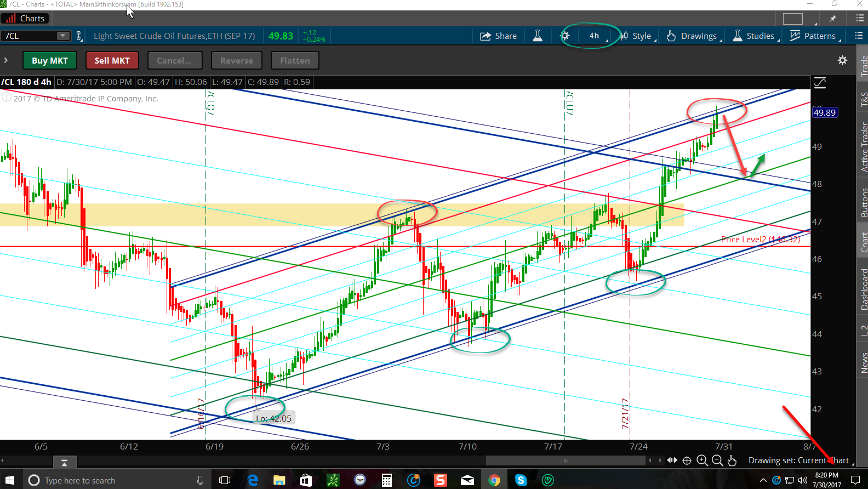This screenshot has height=489, width=868.
Task: Open Snagit from taskbar
Action: click(x=441, y=480)
